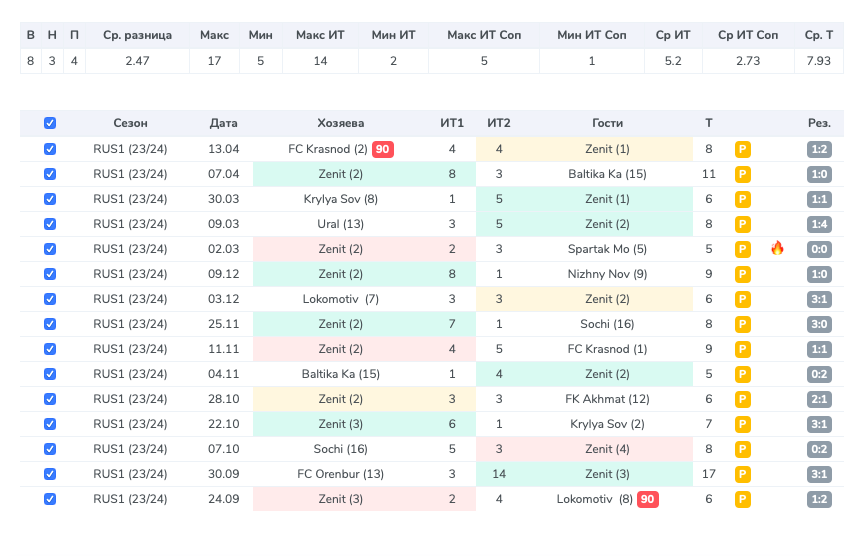Click the 1:0 result badge in the Nizhny Nov row

pyautogui.click(x=819, y=274)
